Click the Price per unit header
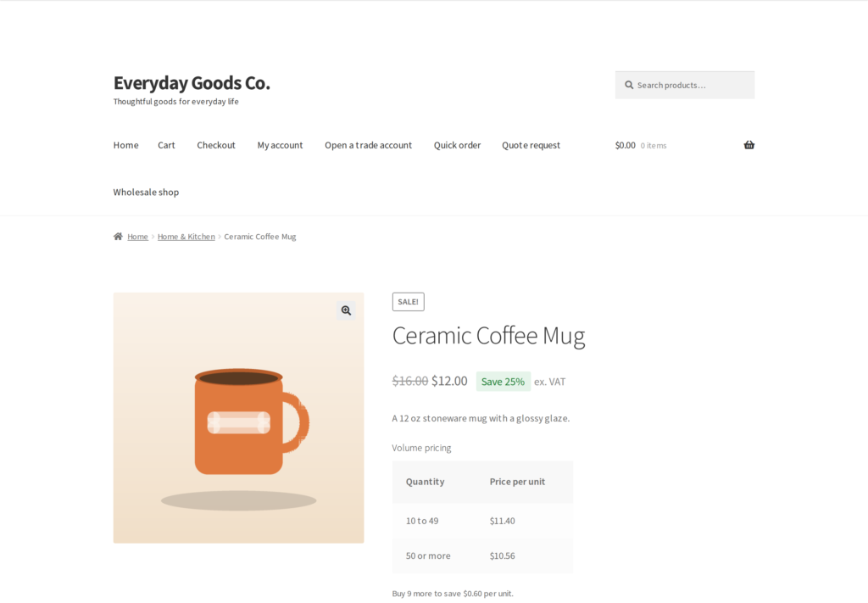The image size is (868, 603). pos(517,482)
